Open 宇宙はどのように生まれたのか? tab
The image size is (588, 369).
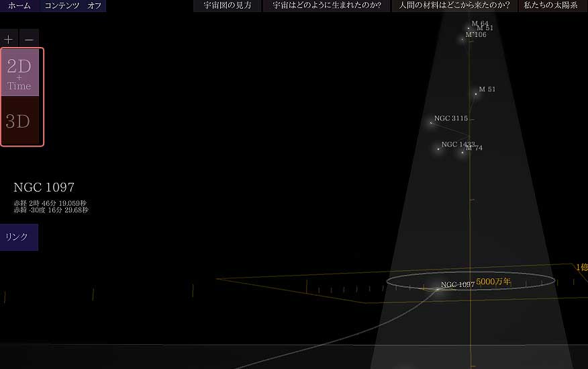[327, 5]
